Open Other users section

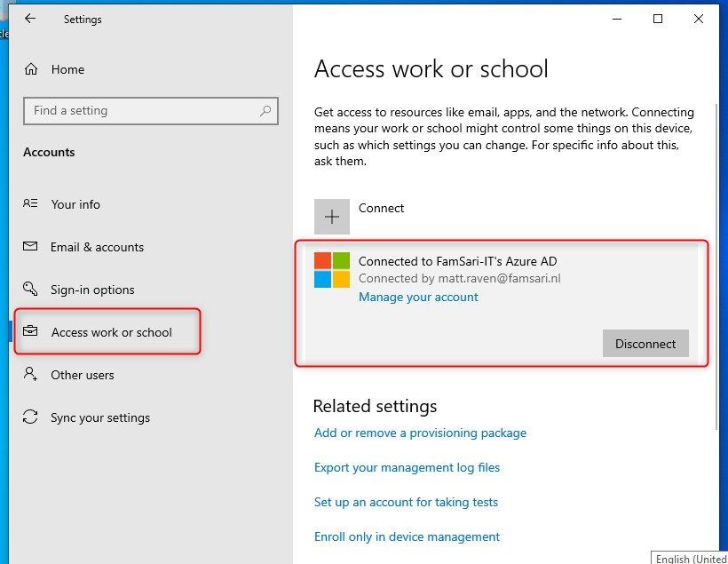pyautogui.click(x=83, y=375)
